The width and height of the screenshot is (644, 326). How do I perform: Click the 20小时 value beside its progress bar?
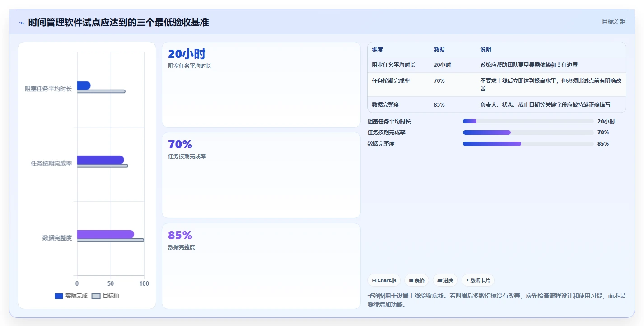[x=606, y=122]
